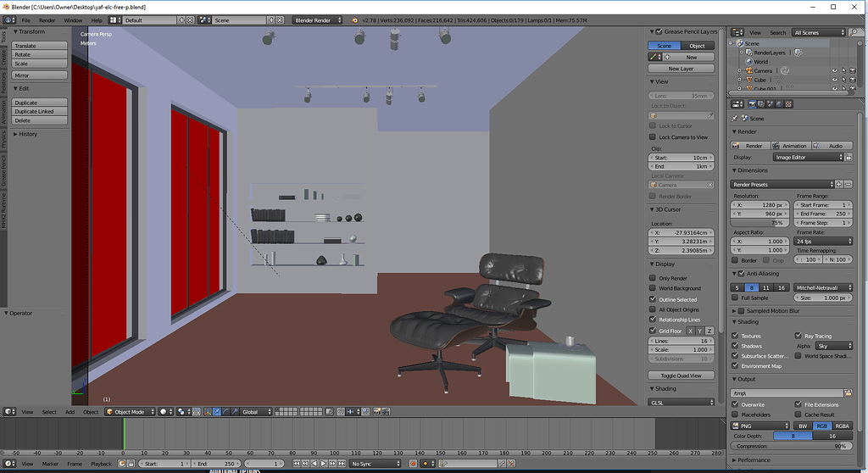Viewport: 868px width, 473px height.
Task: Click the pin icon beside Scene
Action: point(735,119)
